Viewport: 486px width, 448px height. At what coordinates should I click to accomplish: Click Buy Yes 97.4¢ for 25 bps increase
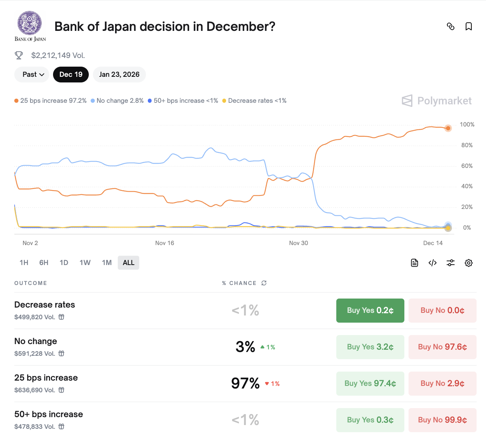click(x=370, y=383)
